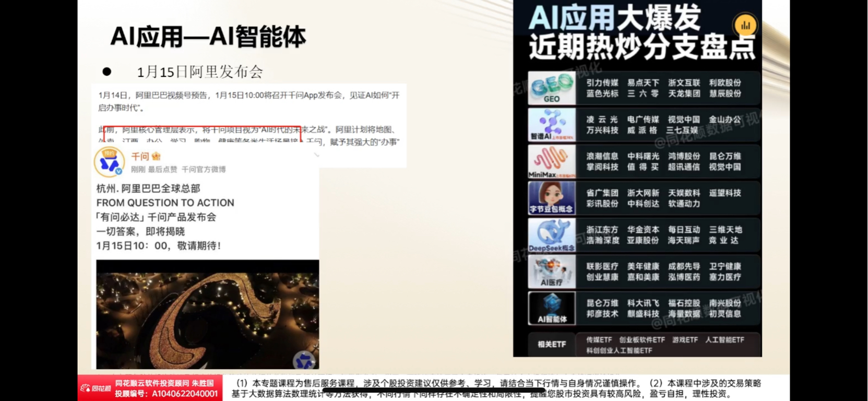Click the 同花顺 logo in the bottom banner
Image resolution: width=868 pixels, height=401 pixels.
(96, 388)
